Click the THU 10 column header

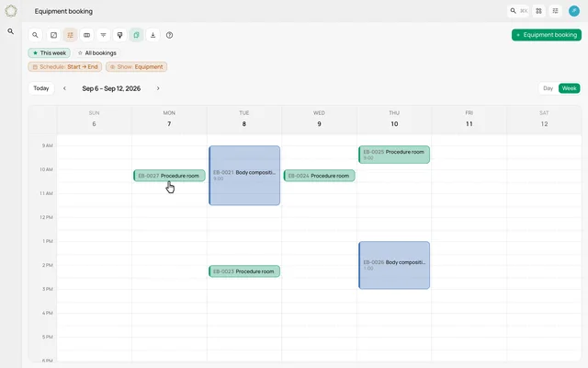click(394, 119)
